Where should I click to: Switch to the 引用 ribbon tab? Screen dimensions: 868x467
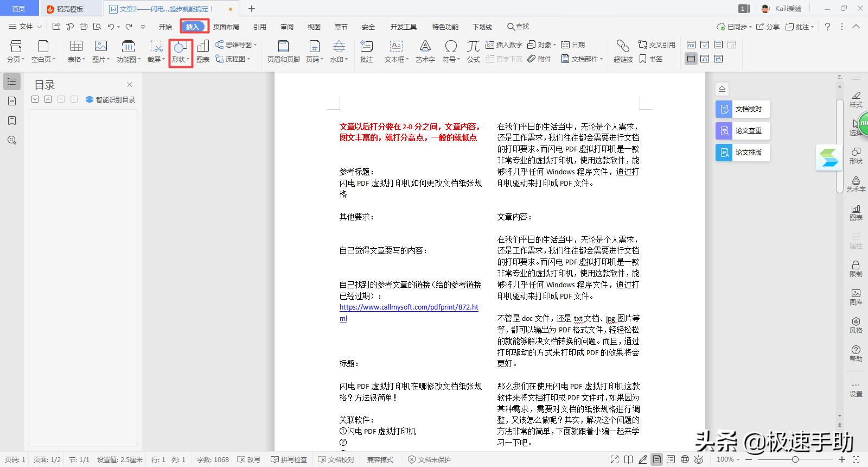[260, 27]
